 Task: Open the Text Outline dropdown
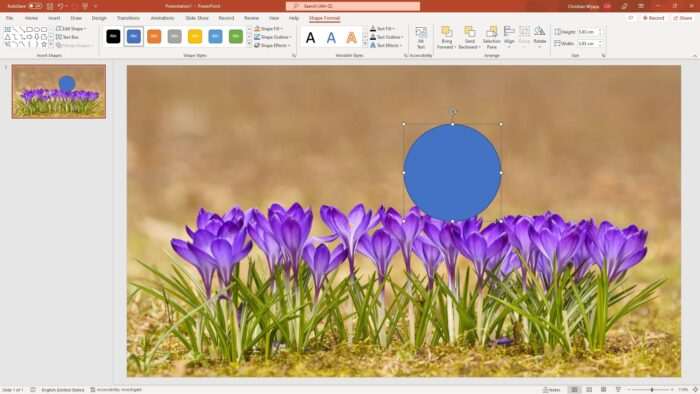pyautogui.click(x=387, y=37)
